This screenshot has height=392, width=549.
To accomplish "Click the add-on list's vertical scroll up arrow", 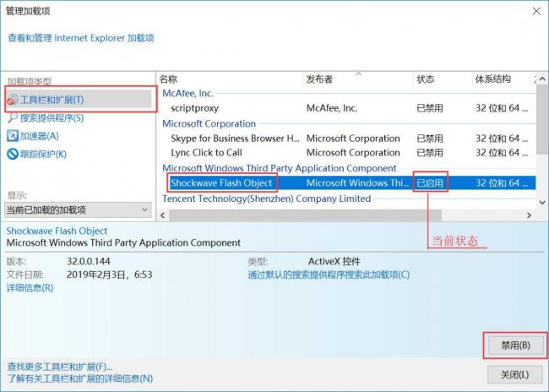I will [x=542, y=79].
